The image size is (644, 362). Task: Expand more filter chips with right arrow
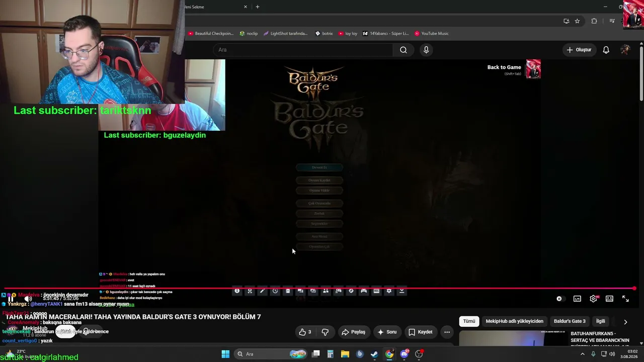pyautogui.click(x=625, y=322)
